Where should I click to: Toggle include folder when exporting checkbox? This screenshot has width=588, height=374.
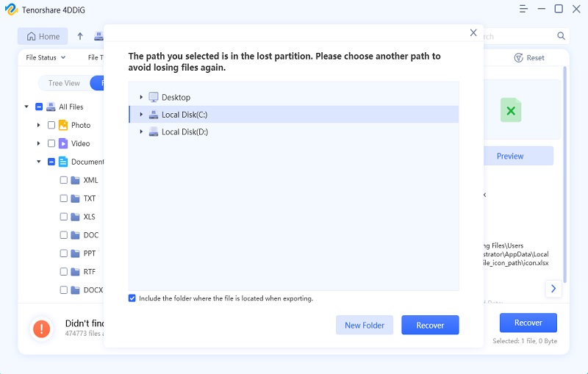132,298
